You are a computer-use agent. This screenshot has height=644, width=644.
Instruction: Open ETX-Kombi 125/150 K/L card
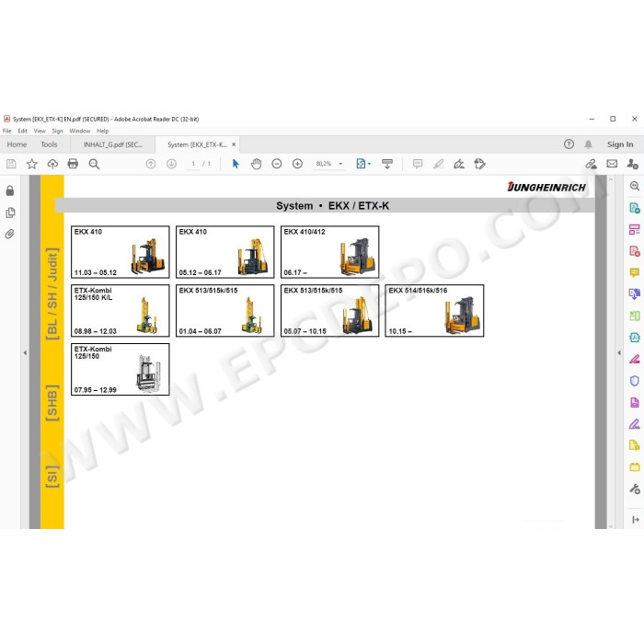121,311
